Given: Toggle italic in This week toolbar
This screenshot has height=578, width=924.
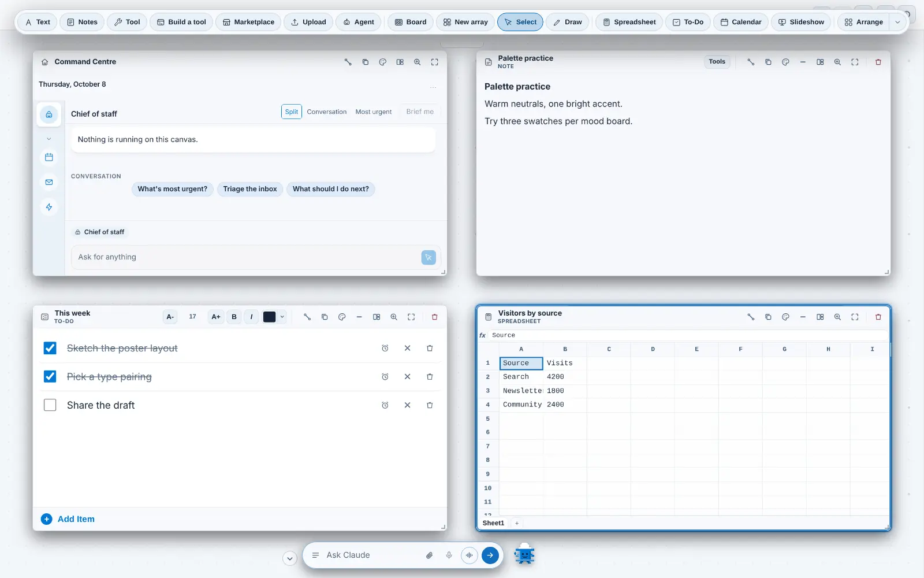Looking at the screenshot, I should [251, 317].
